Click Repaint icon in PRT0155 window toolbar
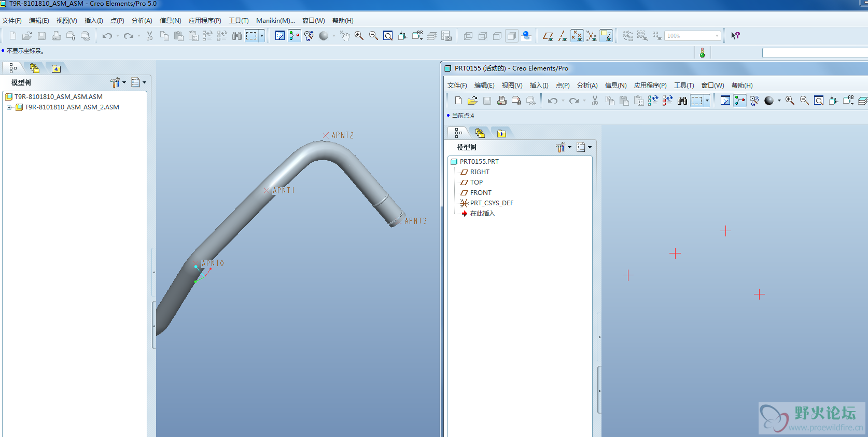This screenshot has width=868, height=437. point(725,101)
